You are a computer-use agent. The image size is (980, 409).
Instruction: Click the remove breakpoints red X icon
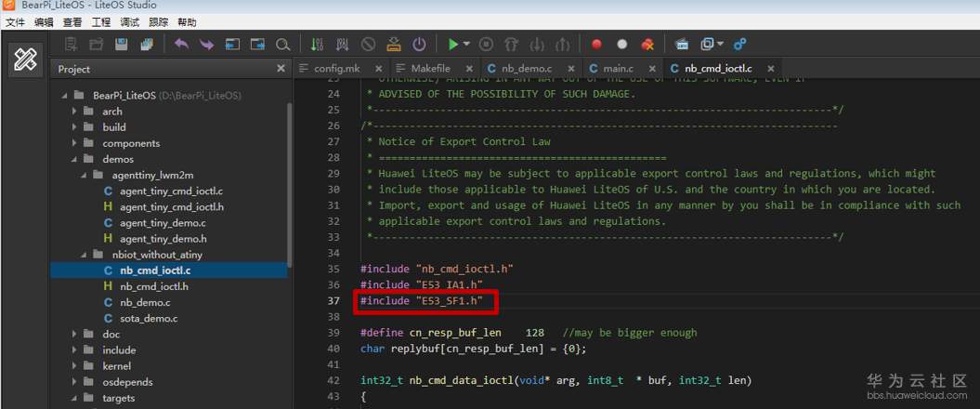tap(647, 45)
